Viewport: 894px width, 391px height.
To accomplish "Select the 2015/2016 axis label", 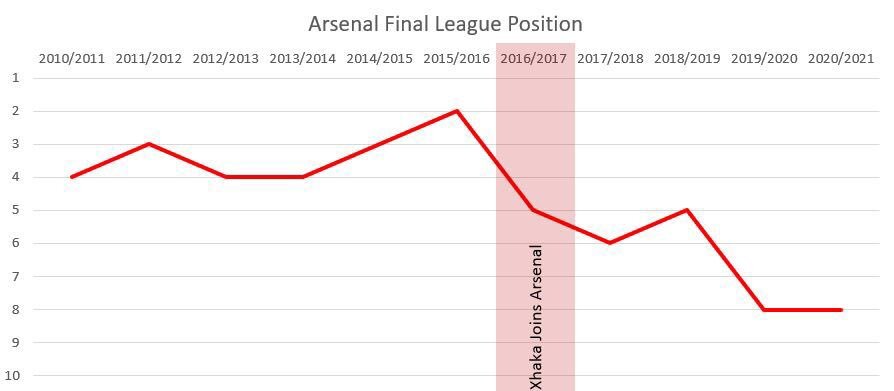I will pos(457,59).
